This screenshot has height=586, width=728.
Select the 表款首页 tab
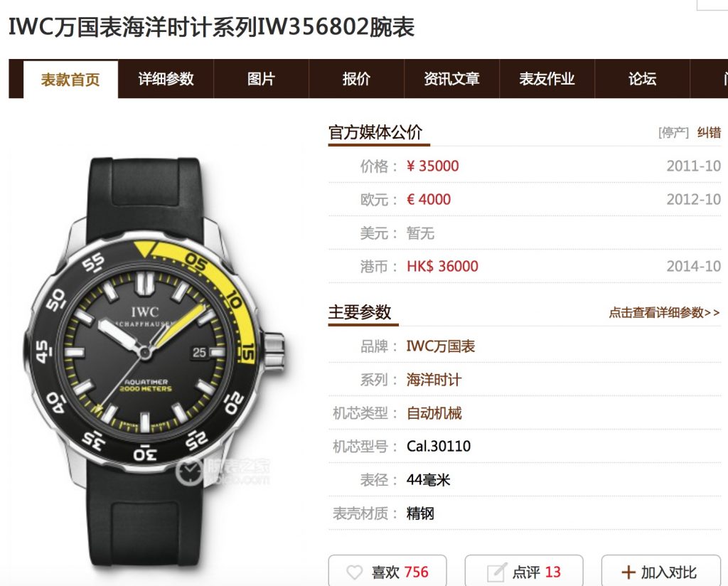70,80
